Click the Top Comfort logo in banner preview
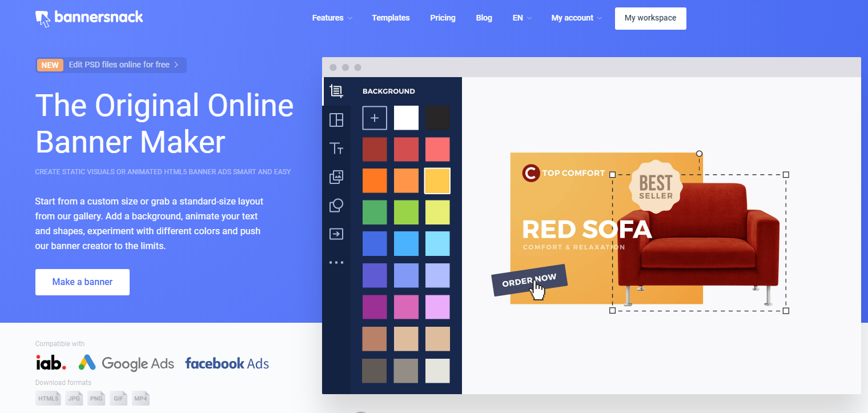The image size is (868, 413). [x=563, y=173]
